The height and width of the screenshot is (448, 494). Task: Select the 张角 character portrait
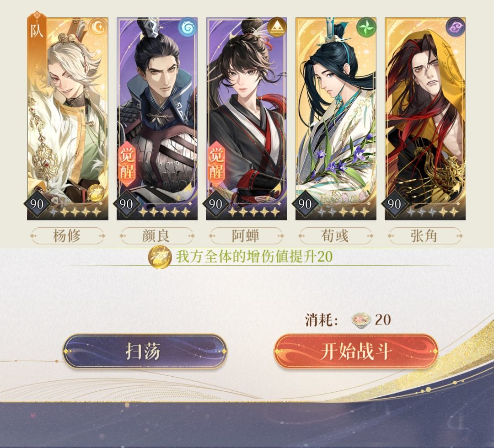coord(425,119)
